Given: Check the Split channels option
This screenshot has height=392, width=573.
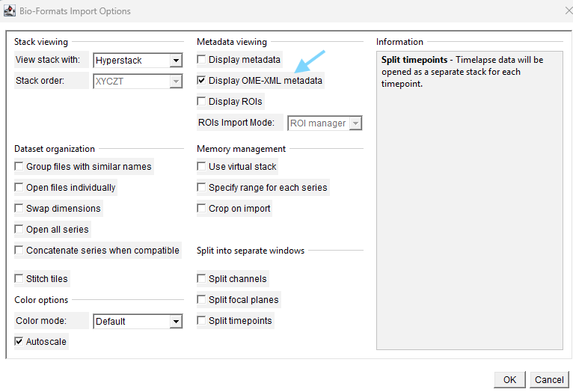Looking at the screenshot, I should click(201, 279).
